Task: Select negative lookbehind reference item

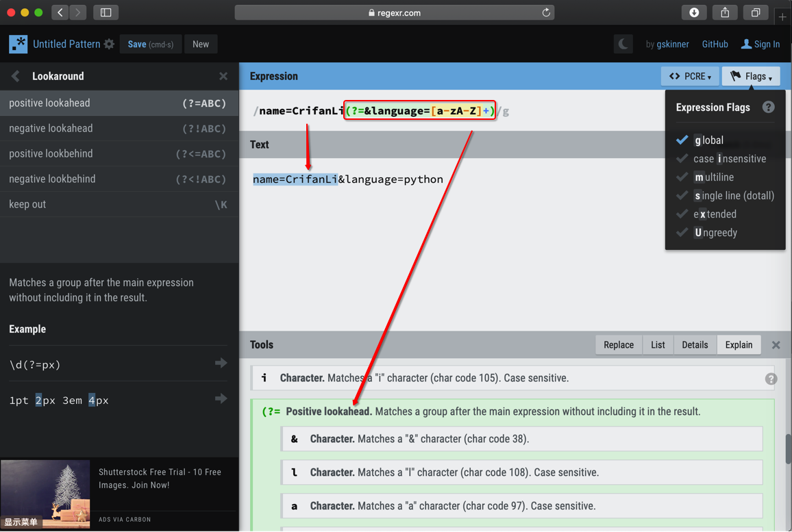Action: point(119,179)
